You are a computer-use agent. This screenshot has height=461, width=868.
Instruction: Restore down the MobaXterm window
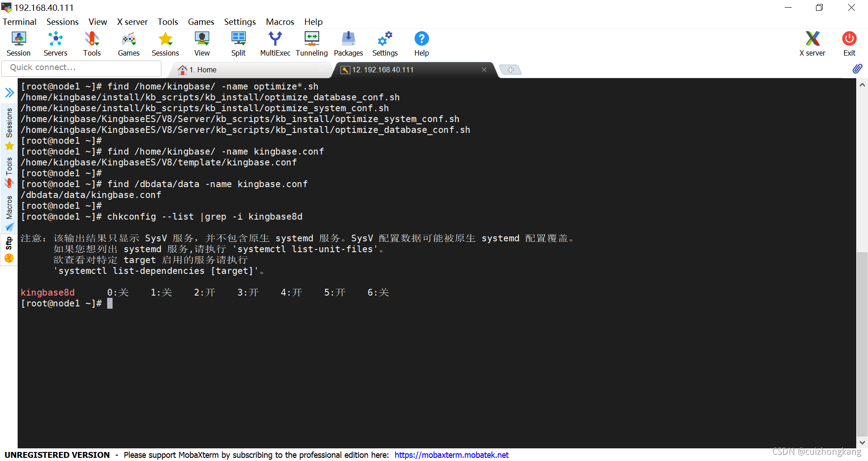(x=819, y=8)
